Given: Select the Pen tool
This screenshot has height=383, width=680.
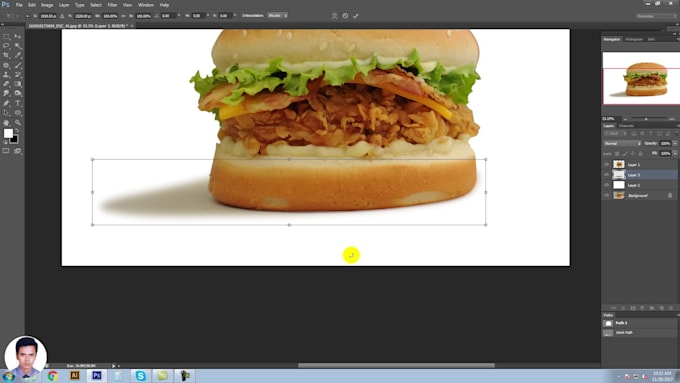Looking at the screenshot, I should 6,103.
